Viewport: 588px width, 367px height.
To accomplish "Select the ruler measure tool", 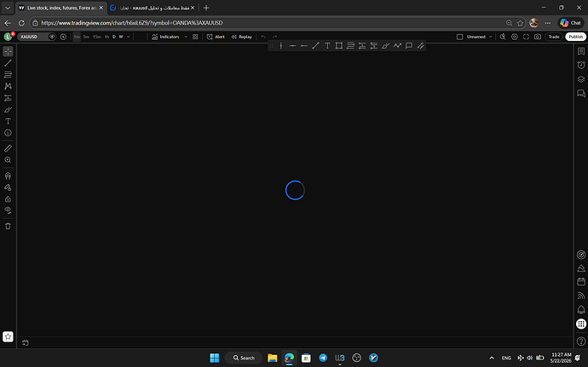I will click(8, 148).
